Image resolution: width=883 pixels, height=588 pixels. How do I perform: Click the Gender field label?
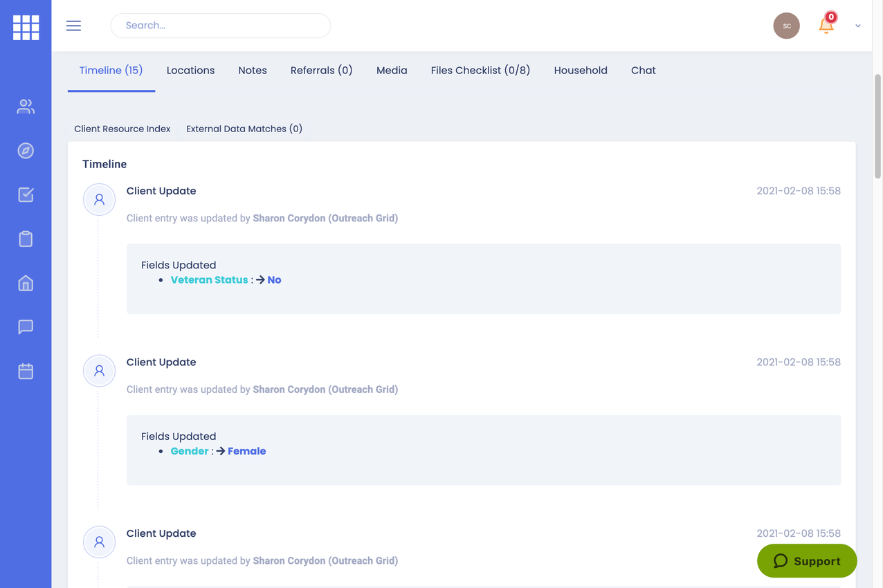(x=190, y=451)
